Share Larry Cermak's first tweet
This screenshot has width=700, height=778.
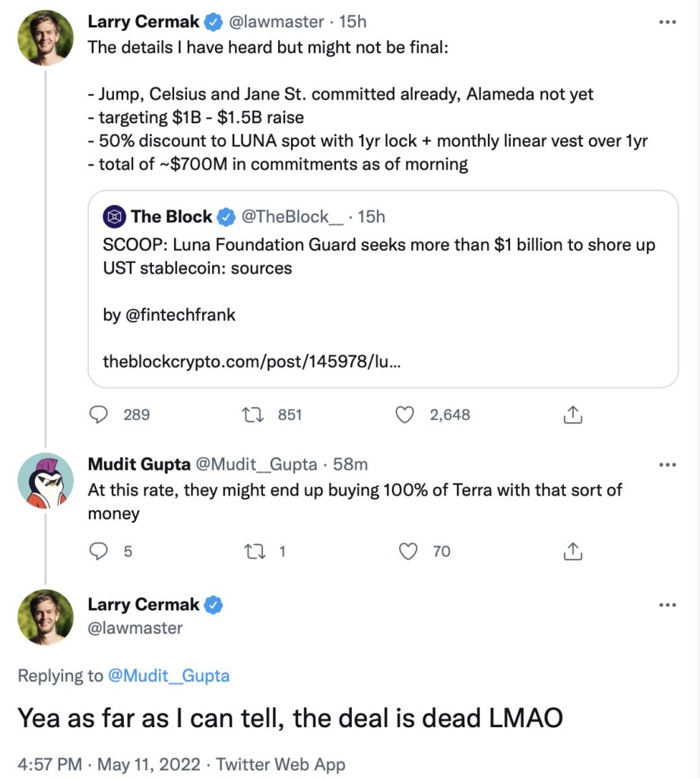(x=572, y=414)
